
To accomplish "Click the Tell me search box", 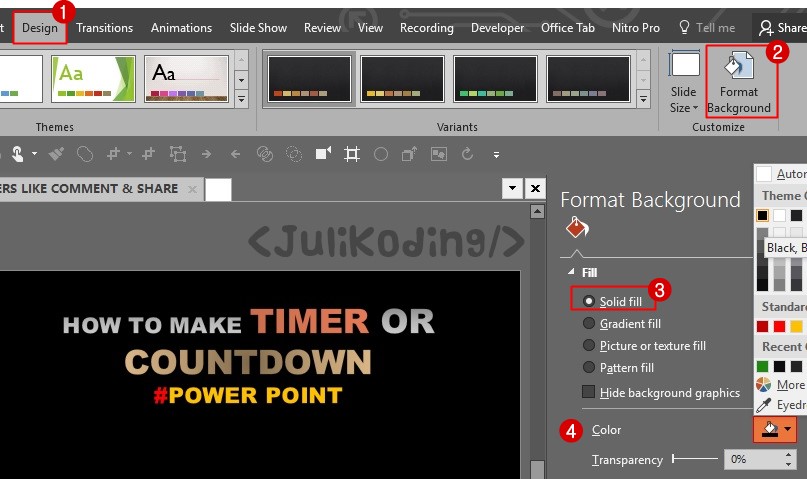I will pyautogui.click(x=707, y=28).
